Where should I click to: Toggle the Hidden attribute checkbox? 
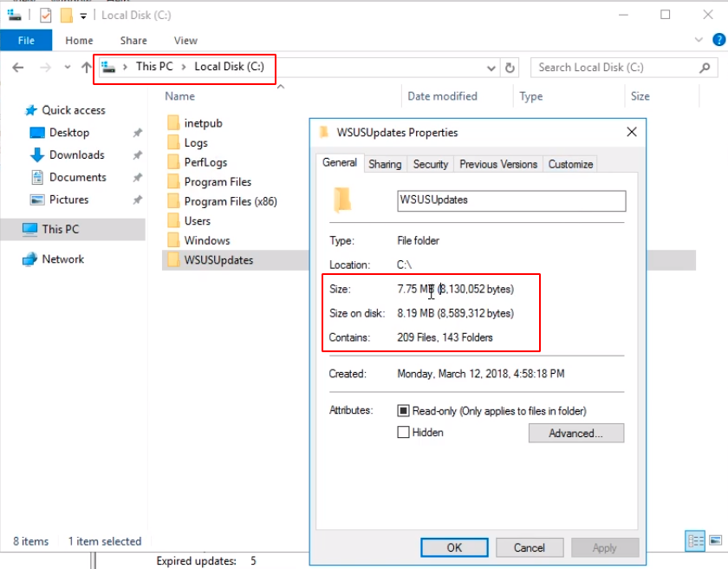tap(403, 433)
